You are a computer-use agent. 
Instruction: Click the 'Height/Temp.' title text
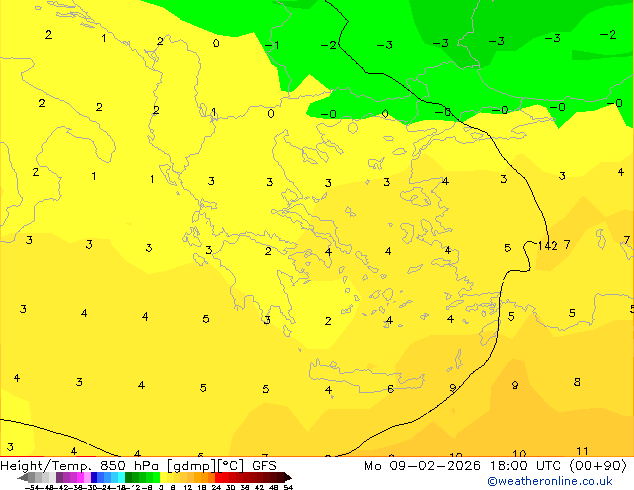46,466
